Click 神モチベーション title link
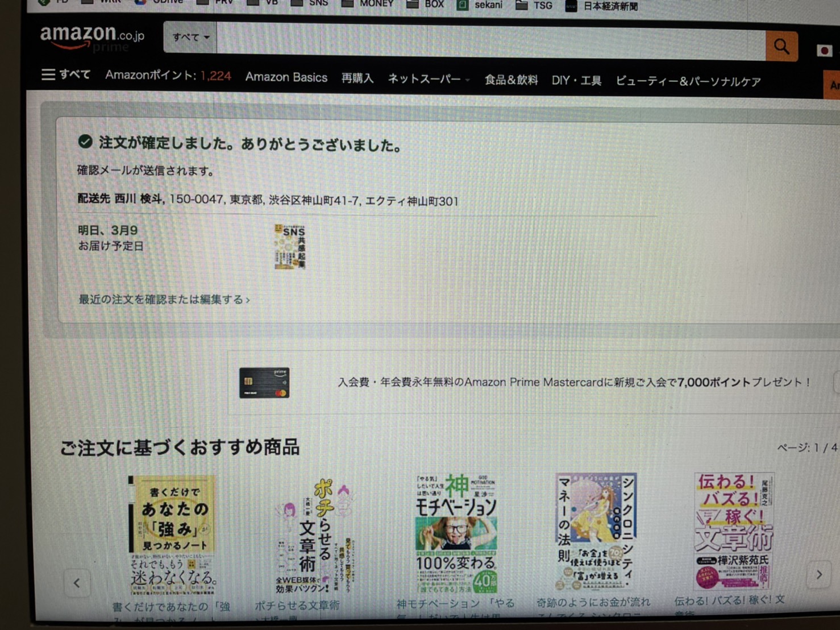Screen dimensions: 840x630 click(x=455, y=604)
